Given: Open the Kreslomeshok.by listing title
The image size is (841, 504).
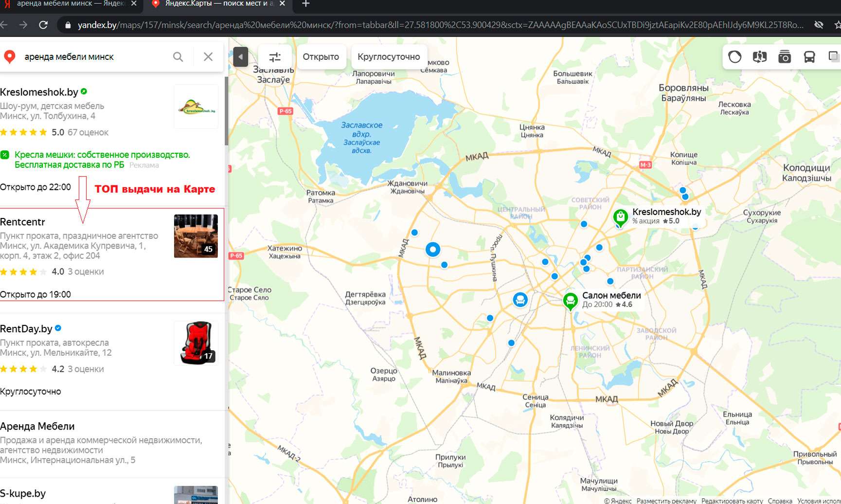Looking at the screenshot, I should pyautogui.click(x=39, y=92).
